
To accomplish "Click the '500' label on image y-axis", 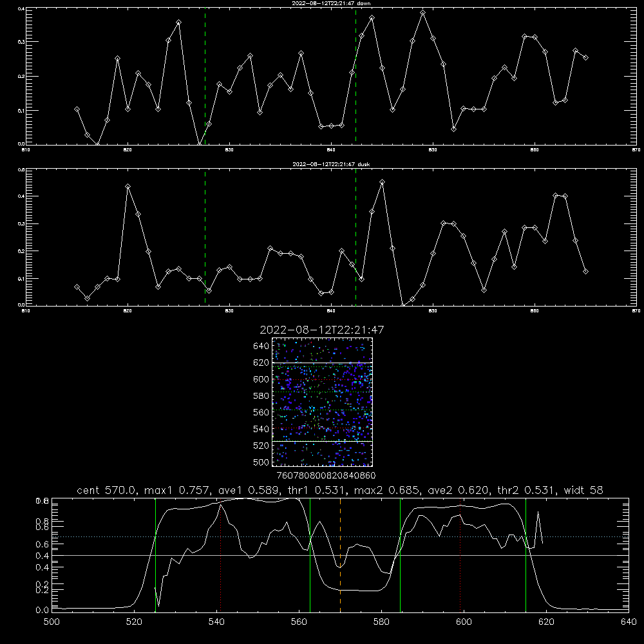I will [261, 462].
